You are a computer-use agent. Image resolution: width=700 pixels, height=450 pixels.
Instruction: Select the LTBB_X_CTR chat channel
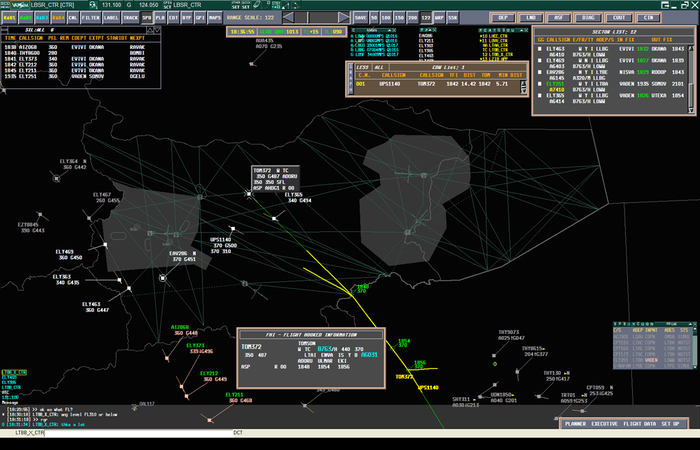[x=14, y=372]
